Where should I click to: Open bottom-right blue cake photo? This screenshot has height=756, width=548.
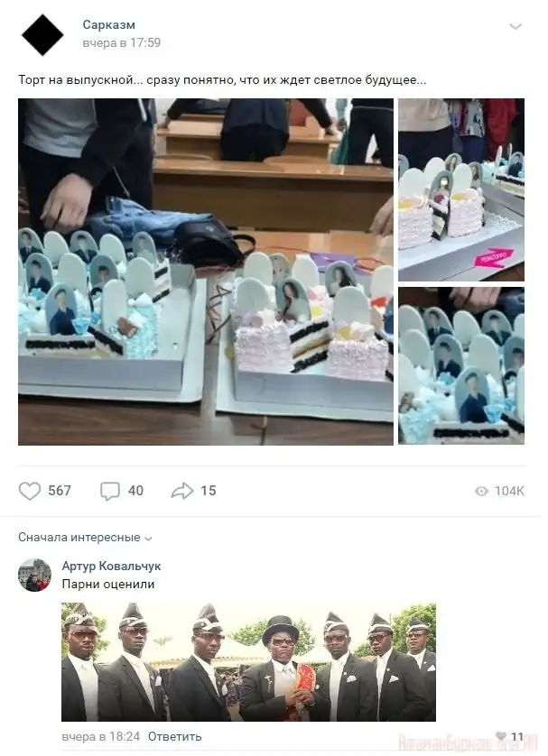[x=461, y=365]
